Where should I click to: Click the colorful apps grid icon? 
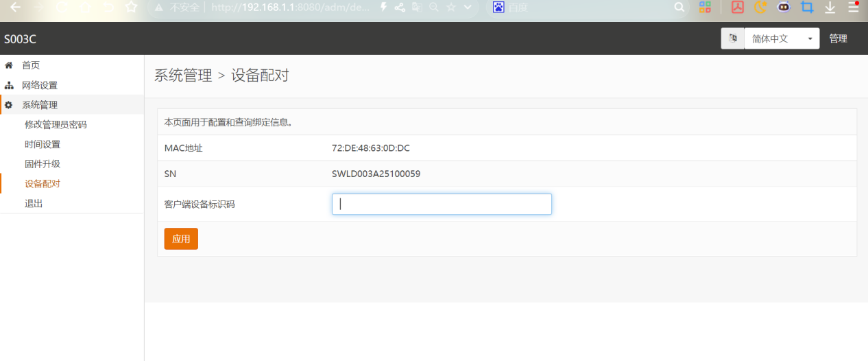point(705,8)
